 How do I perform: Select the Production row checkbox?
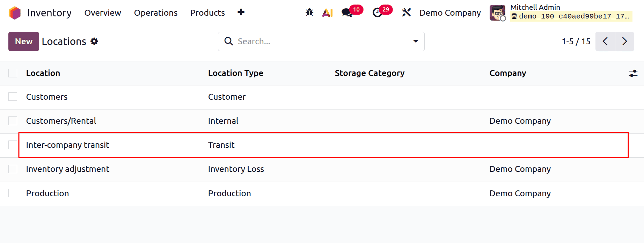[13, 193]
